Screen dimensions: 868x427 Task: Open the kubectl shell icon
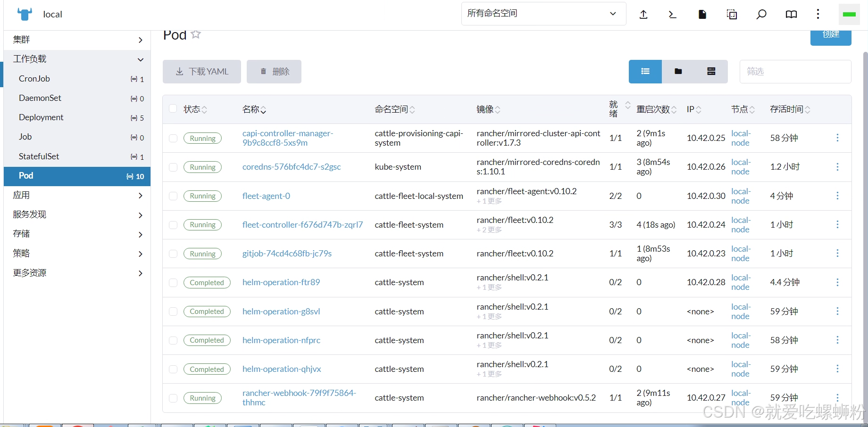pyautogui.click(x=673, y=15)
